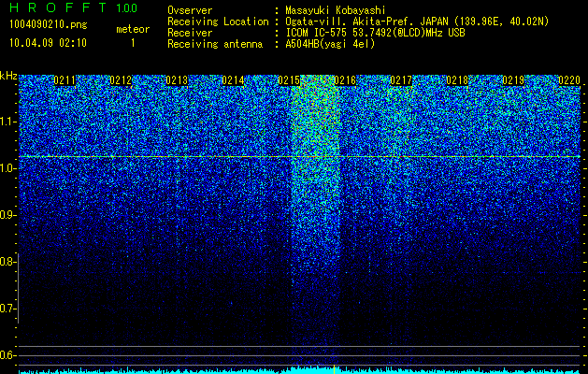Click the yellow horizontal carrier line
The width and height of the screenshot is (588, 374).
299,156
